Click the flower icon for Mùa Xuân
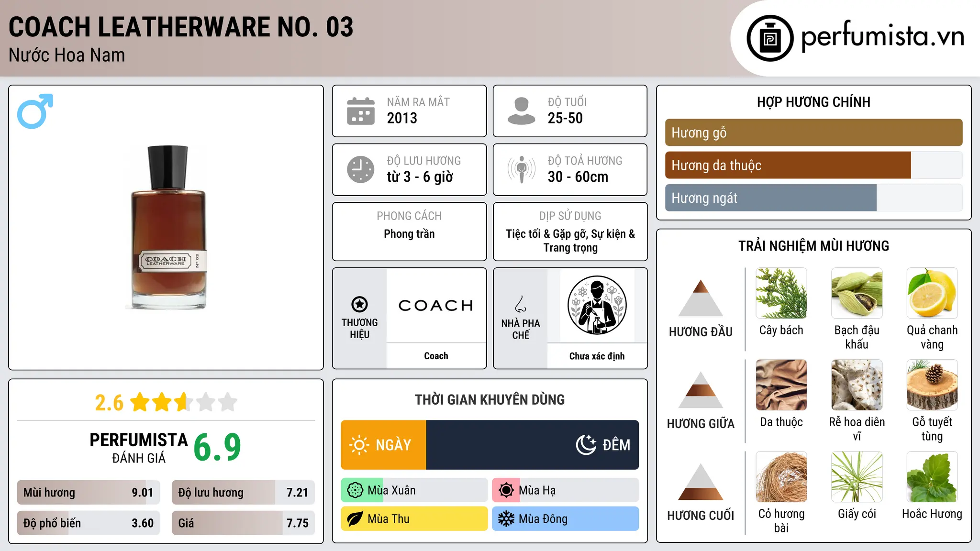980x551 pixels. (x=355, y=490)
